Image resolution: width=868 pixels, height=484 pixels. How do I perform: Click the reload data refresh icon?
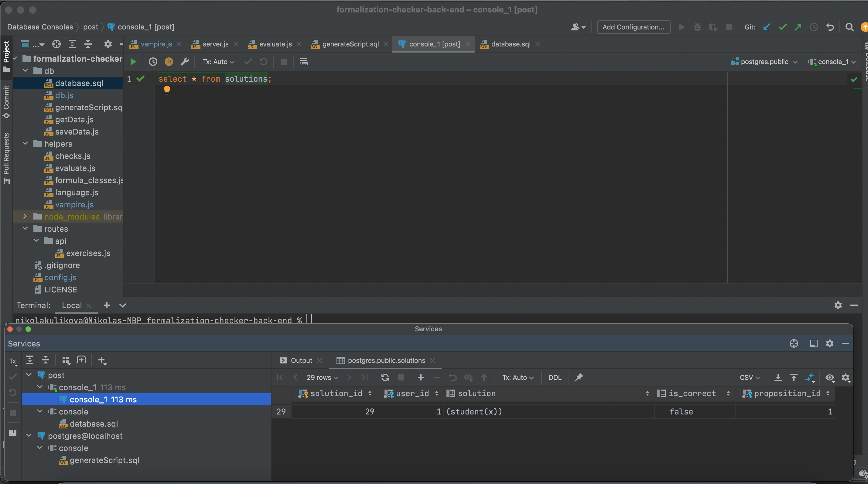tap(385, 377)
